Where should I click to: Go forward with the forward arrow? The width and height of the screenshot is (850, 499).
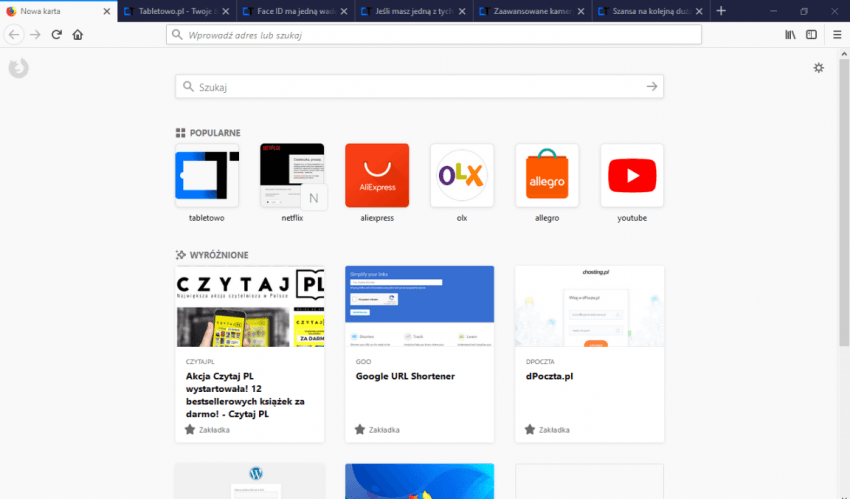tap(35, 35)
